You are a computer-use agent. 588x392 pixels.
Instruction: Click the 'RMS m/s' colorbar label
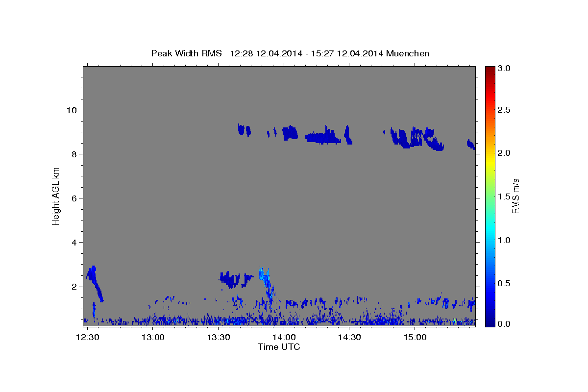(x=515, y=196)
